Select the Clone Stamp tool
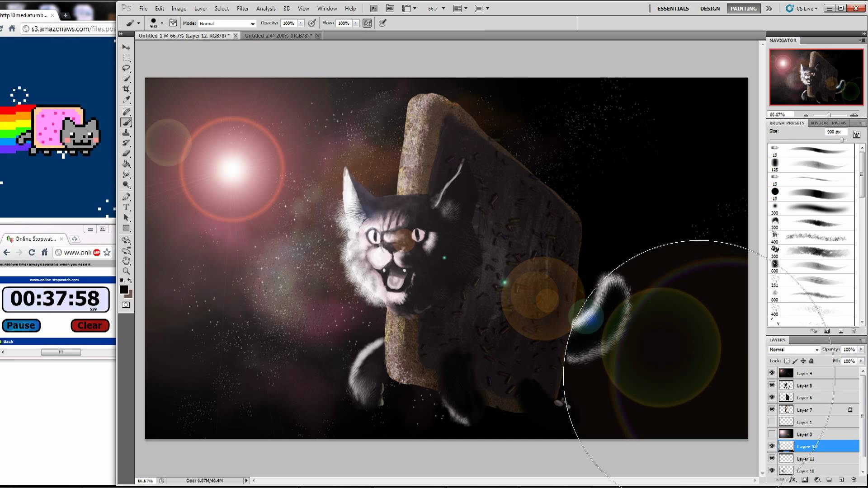 click(127, 132)
